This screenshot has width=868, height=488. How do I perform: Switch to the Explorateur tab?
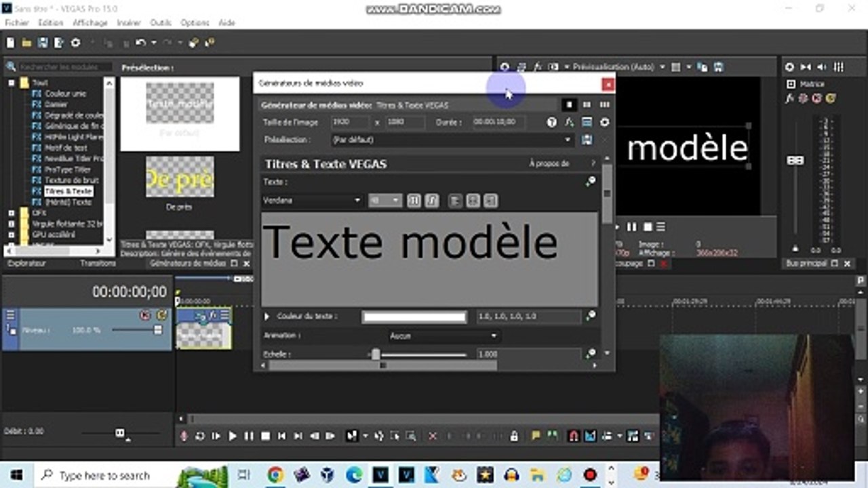click(26, 263)
